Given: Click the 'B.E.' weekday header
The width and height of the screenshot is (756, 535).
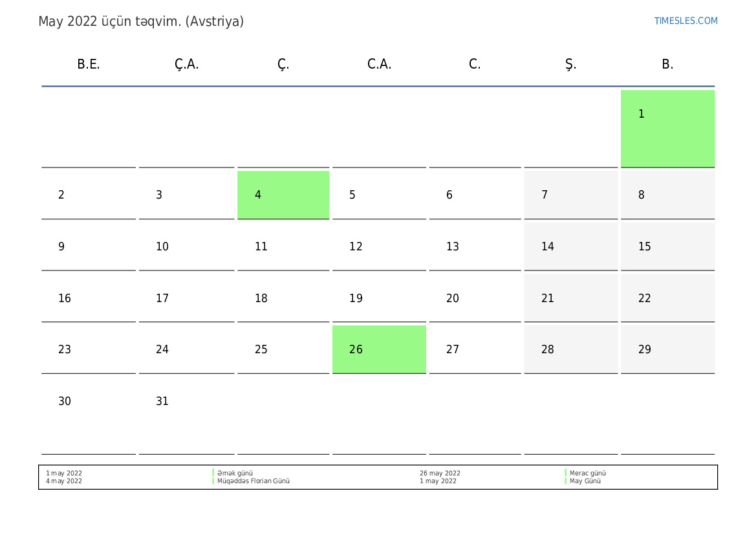Looking at the screenshot, I should [88, 64].
